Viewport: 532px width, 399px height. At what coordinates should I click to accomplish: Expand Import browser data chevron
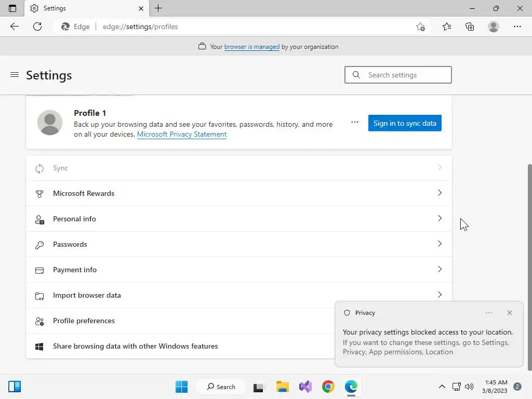click(x=440, y=295)
